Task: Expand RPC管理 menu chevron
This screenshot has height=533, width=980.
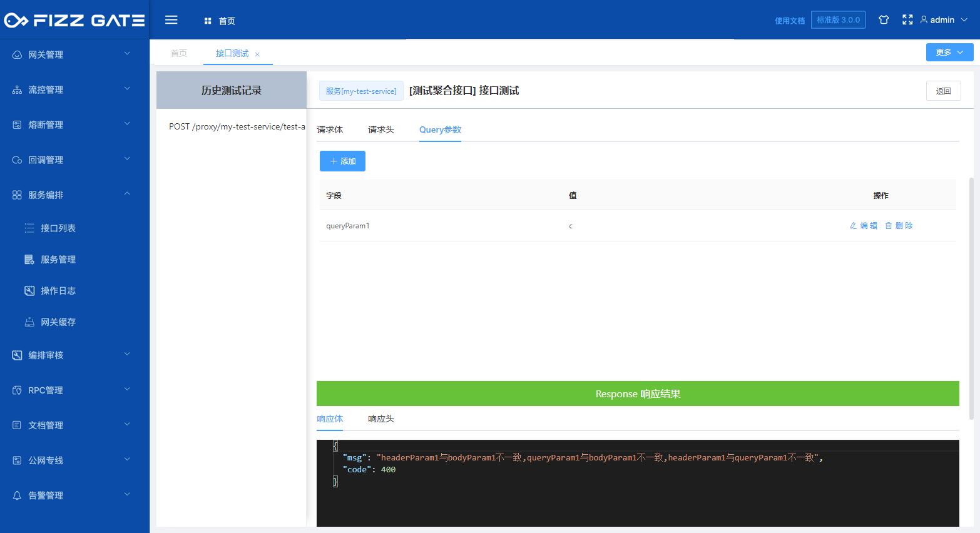Action: 127,389
